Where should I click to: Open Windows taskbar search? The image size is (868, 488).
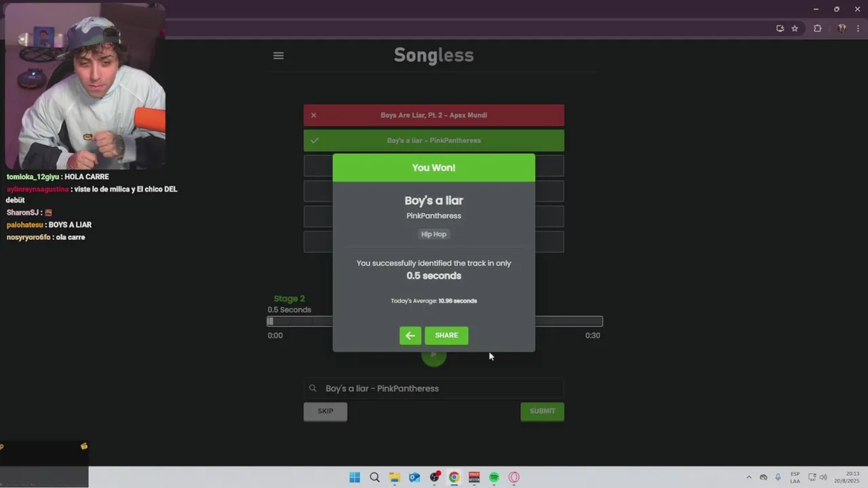(374, 477)
